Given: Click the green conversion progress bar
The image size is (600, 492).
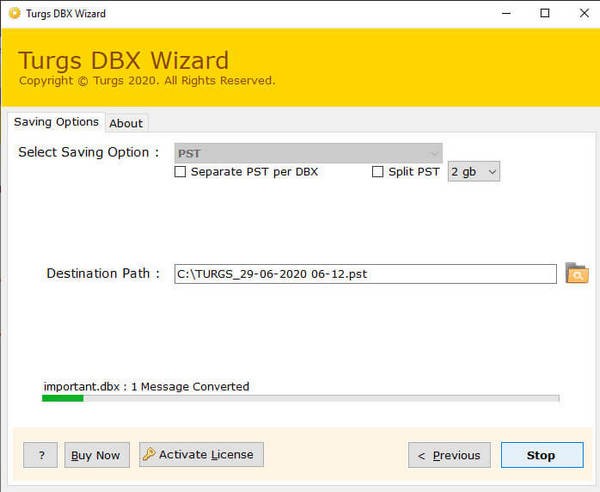Looking at the screenshot, I should point(300,398).
